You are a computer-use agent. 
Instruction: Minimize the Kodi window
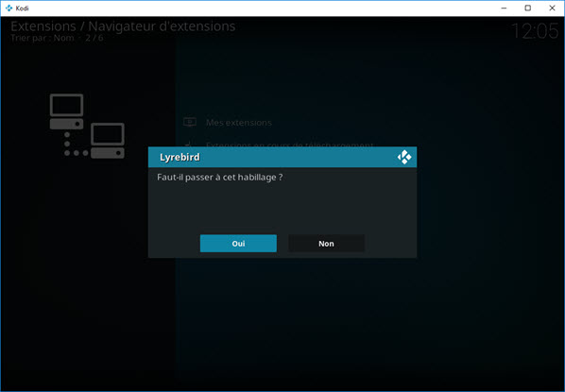tap(505, 8)
